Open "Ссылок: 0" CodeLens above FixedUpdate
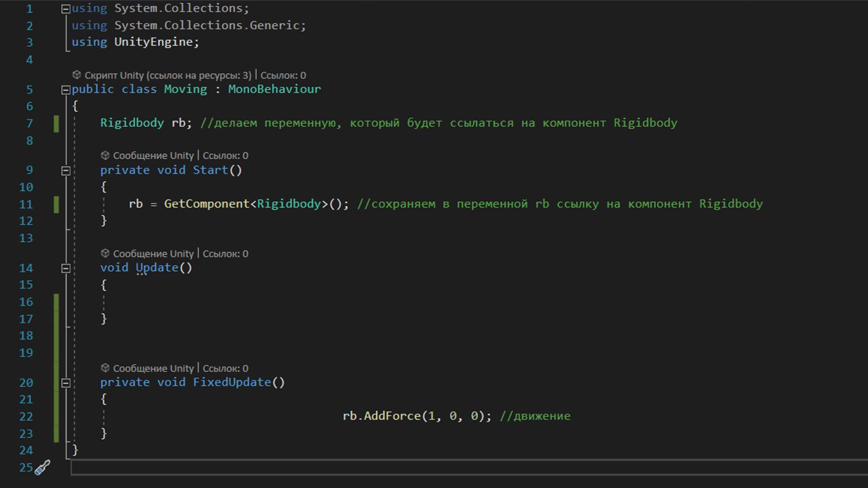This screenshot has width=868, height=488. [x=225, y=369]
